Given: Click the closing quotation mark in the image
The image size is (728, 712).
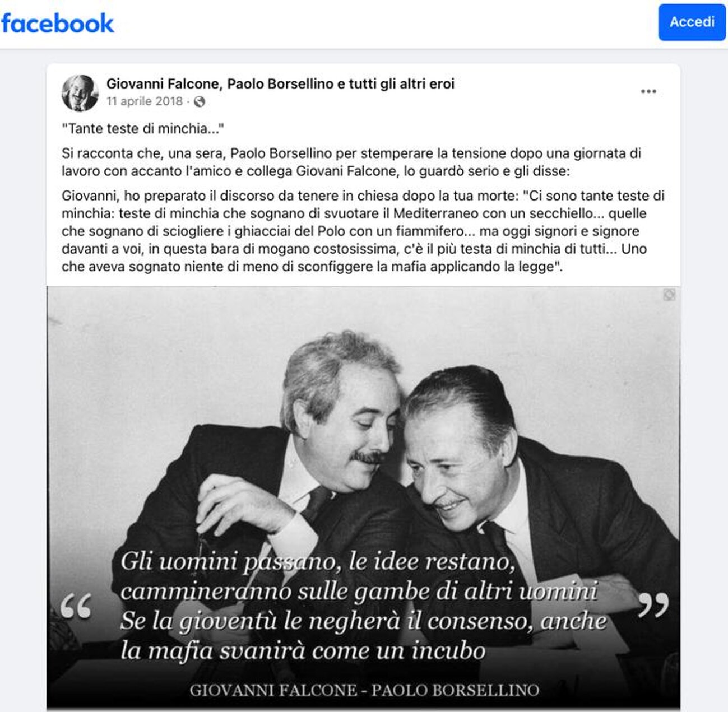Looking at the screenshot, I should (x=653, y=604).
